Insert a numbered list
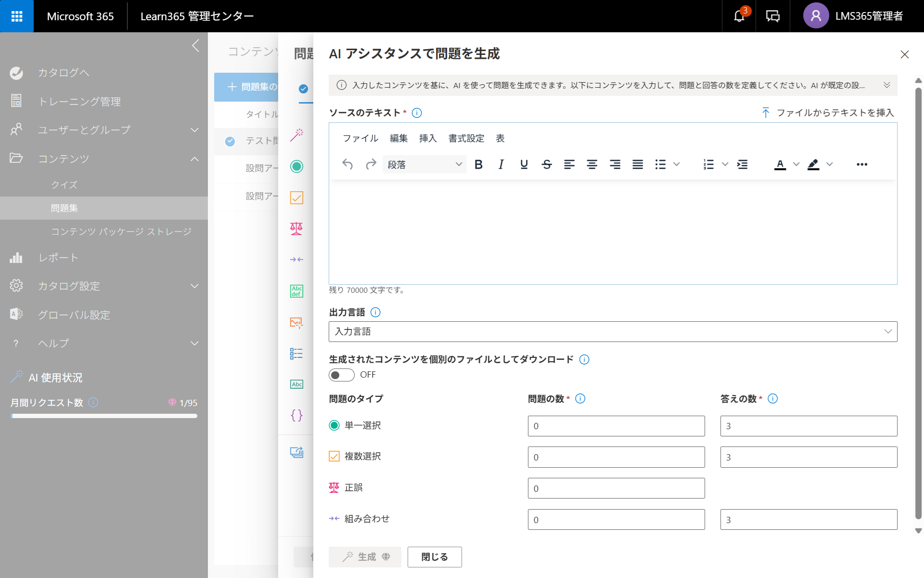Image resolution: width=924 pixels, height=578 pixels. click(x=708, y=164)
